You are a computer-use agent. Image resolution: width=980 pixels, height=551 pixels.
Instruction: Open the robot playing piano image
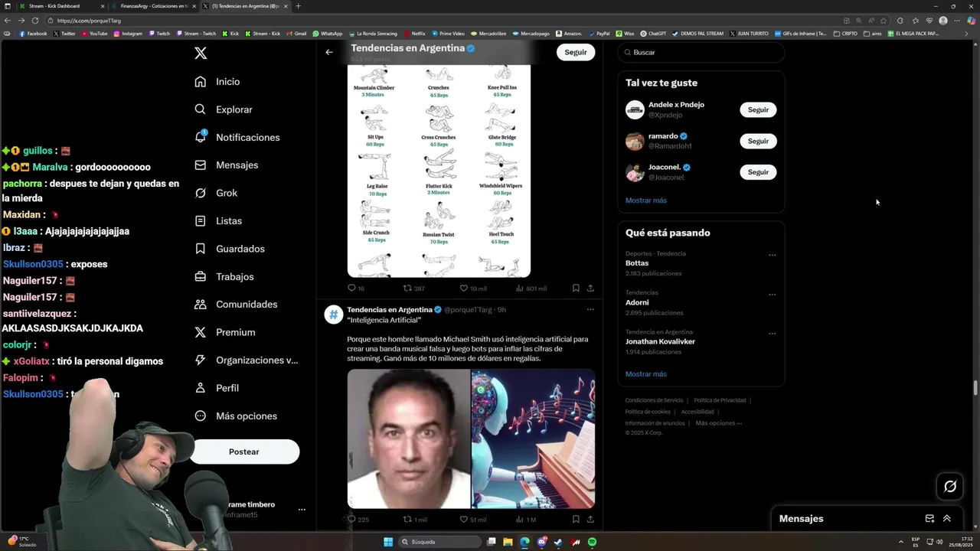point(533,439)
